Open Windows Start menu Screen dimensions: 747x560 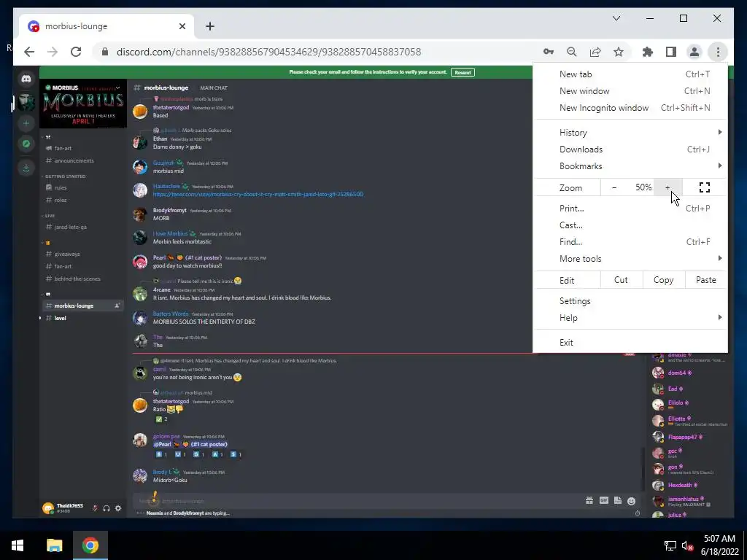point(18,545)
